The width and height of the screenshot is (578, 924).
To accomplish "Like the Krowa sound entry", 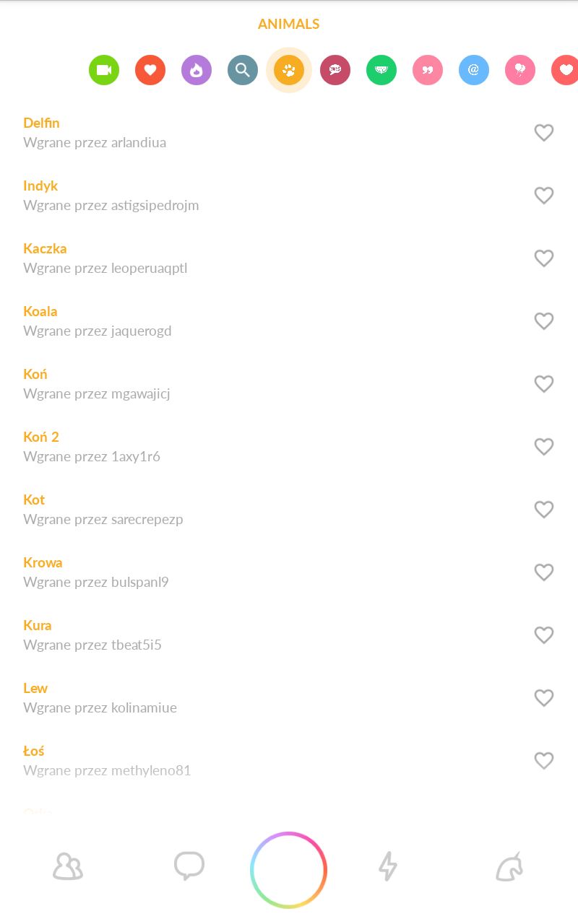I will click(x=544, y=572).
